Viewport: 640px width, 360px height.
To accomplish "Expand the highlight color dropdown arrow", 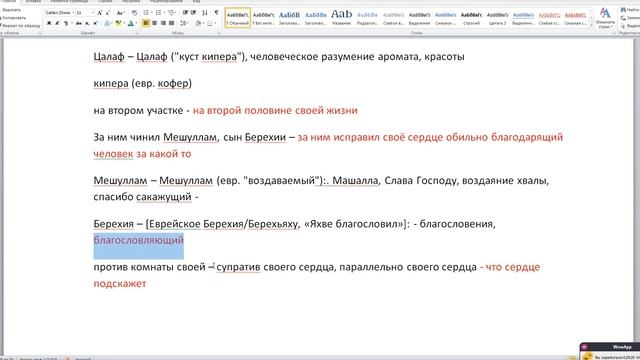I will click(124, 23).
